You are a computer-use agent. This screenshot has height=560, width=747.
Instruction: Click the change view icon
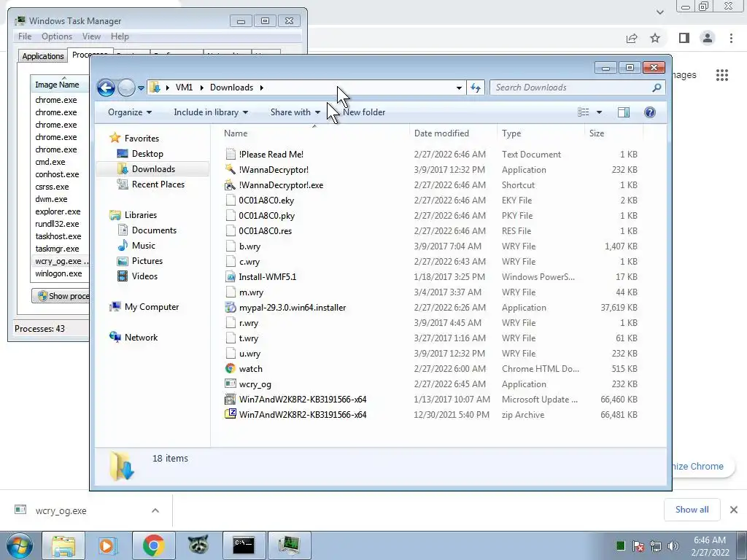[x=584, y=112]
